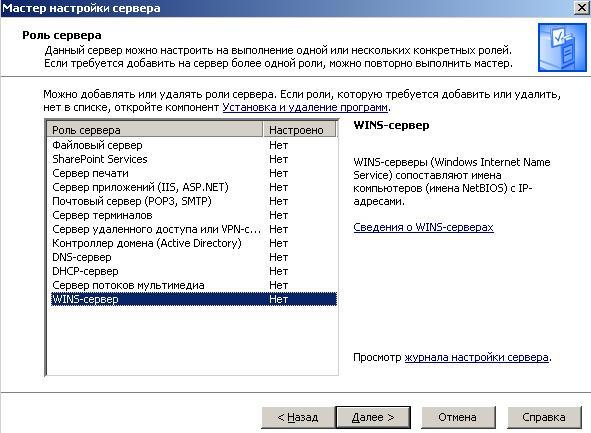Select the SharePoint Services role
This screenshot has height=433, width=591.
[193, 159]
